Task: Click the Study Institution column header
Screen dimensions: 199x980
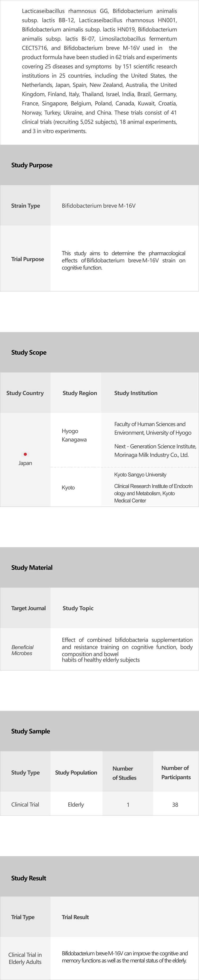Action: tap(136, 393)
